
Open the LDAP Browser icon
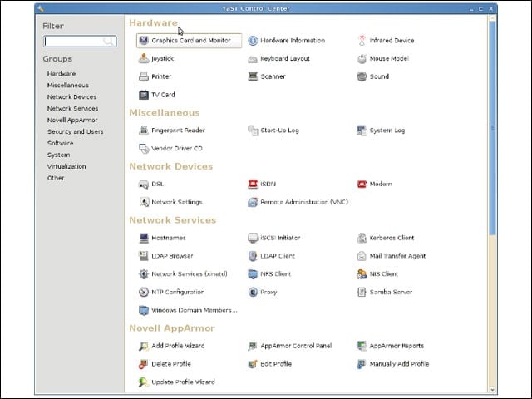pyautogui.click(x=144, y=256)
